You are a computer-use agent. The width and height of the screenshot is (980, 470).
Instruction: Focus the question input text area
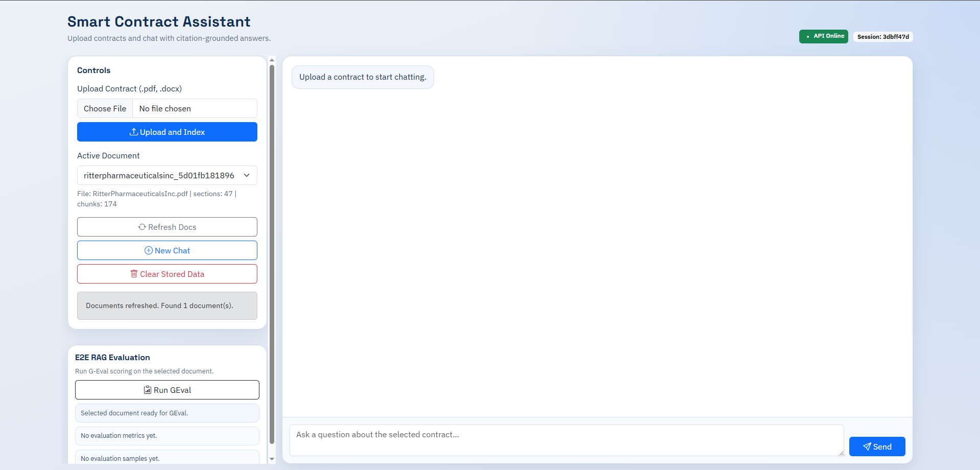pyautogui.click(x=566, y=440)
